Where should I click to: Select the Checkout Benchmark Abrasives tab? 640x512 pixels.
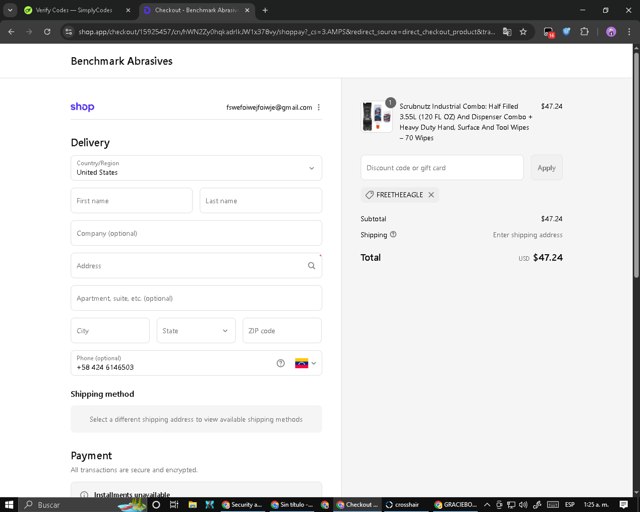(x=195, y=10)
